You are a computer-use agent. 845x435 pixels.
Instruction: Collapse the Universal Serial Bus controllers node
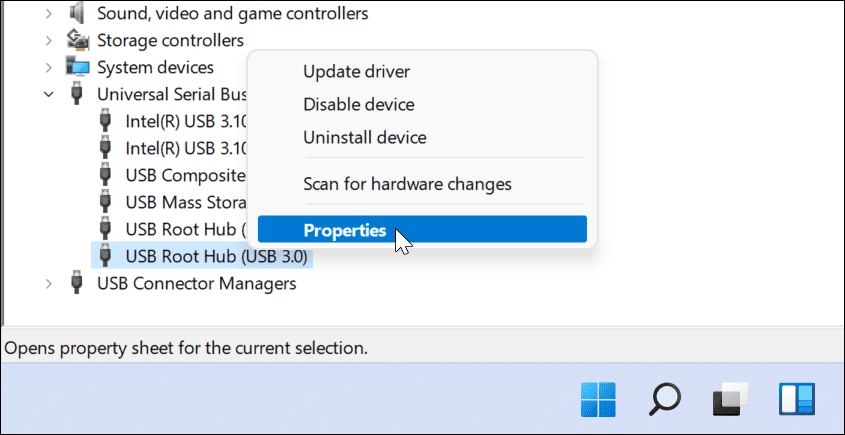(x=49, y=94)
